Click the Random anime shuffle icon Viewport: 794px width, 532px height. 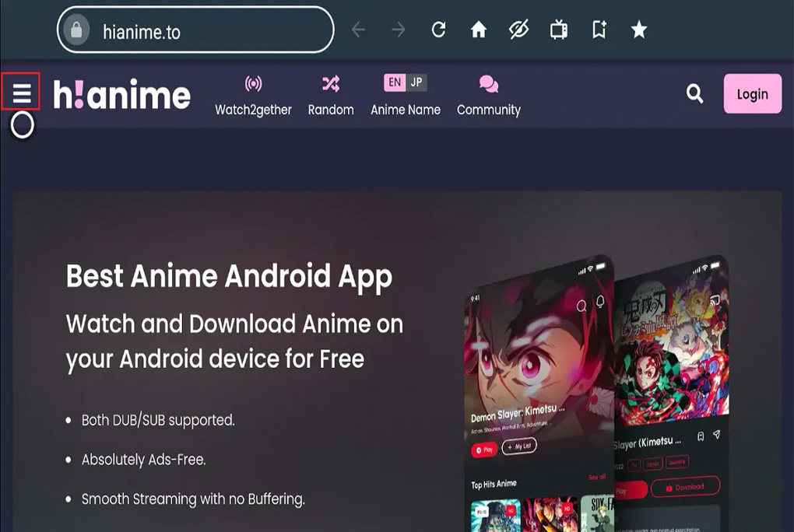pos(331,83)
